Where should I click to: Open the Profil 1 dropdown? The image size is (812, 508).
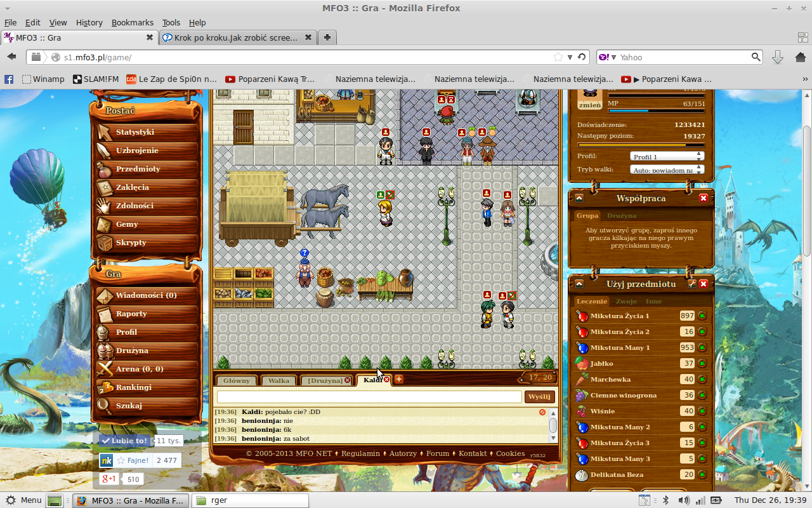pos(667,156)
